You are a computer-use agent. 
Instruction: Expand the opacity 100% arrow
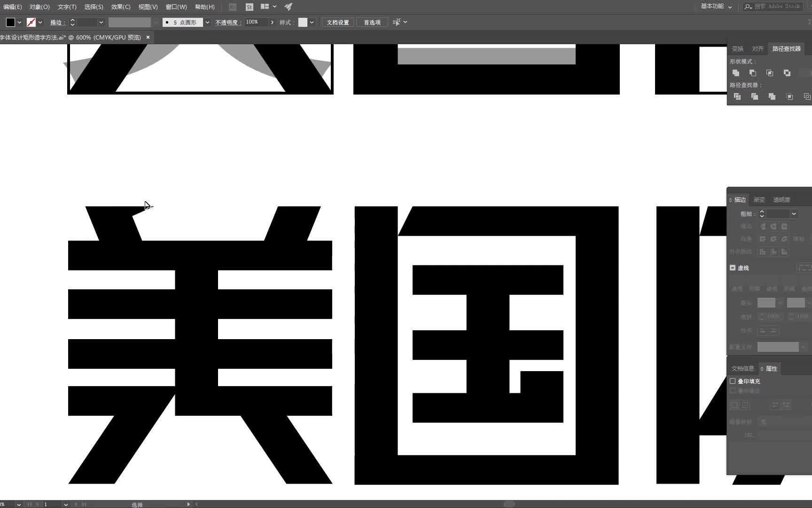click(272, 22)
